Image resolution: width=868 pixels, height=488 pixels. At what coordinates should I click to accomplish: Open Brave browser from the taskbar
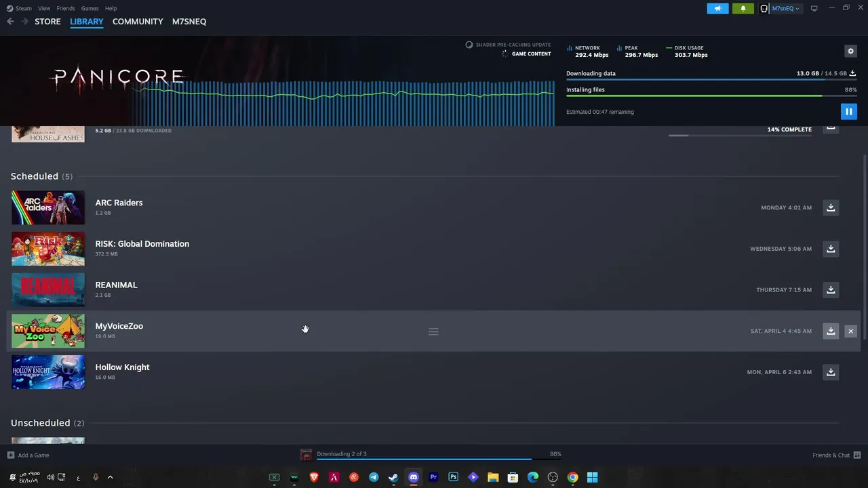314,477
